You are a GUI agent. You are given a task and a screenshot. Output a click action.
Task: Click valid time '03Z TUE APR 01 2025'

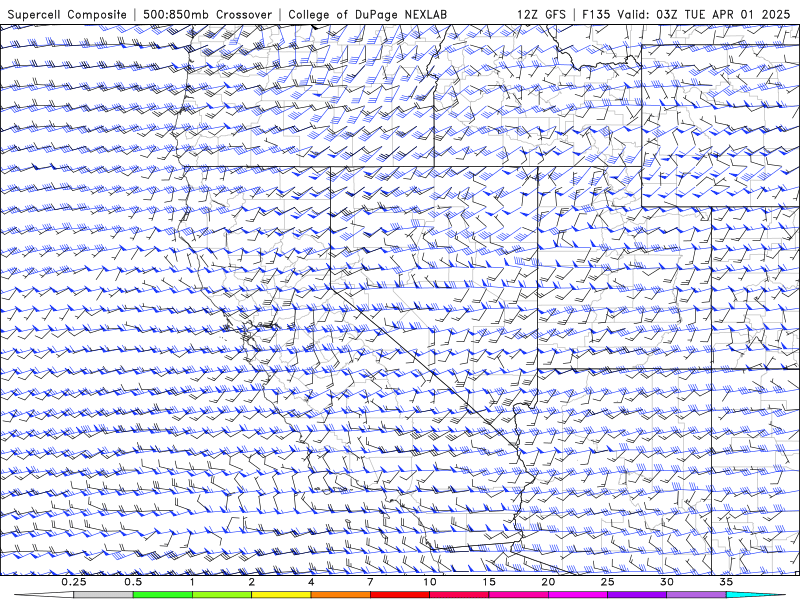pyautogui.click(x=723, y=14)
